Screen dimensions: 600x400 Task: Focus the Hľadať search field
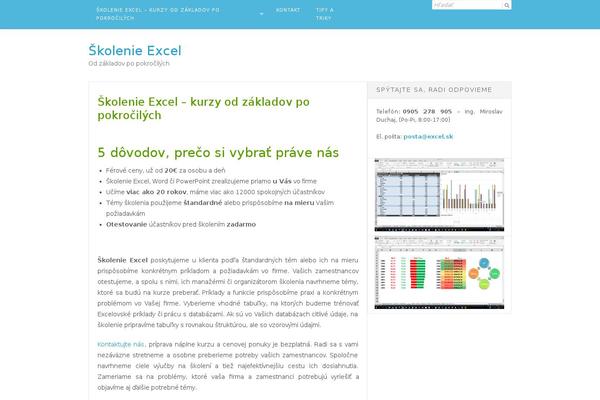467,5
